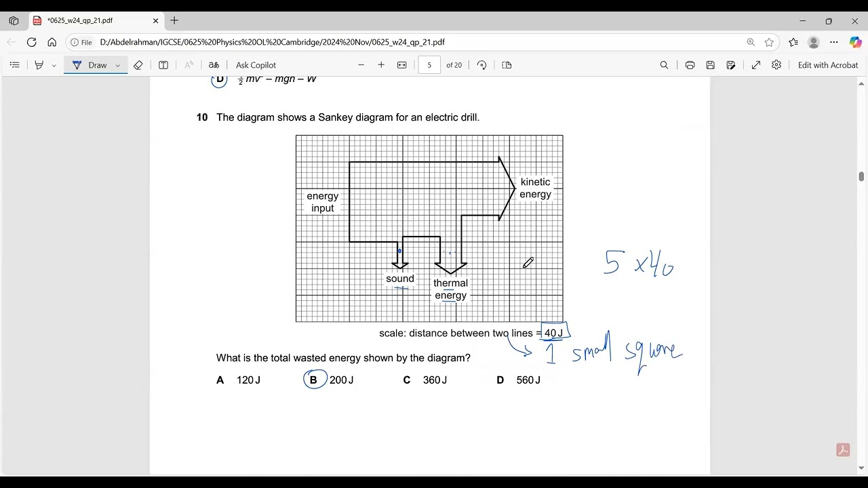Open the Favorites list icon

tap(793, 42)
